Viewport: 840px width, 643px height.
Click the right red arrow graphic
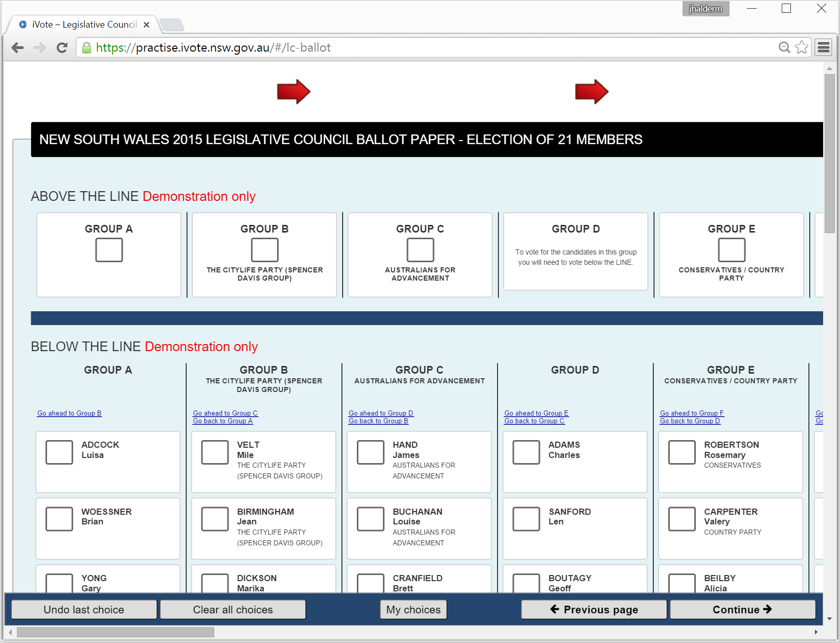[x=592, y=92]
